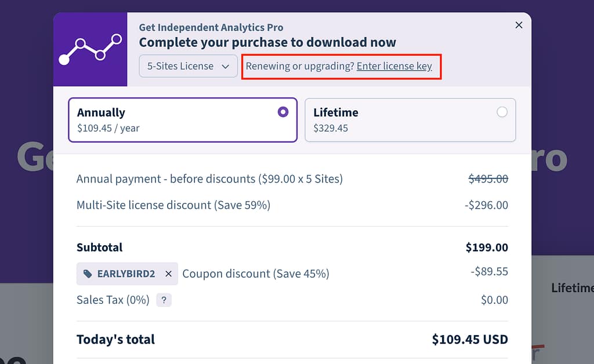594x364 pixels.
Task: Click the selected radio icon on the Annually card
Action: click(282, 111)
